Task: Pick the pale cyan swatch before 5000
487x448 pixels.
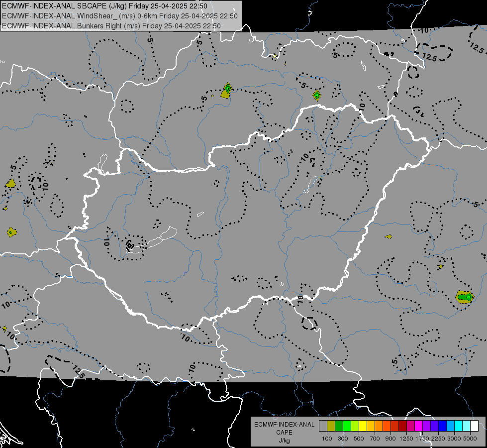Action: 467,426
